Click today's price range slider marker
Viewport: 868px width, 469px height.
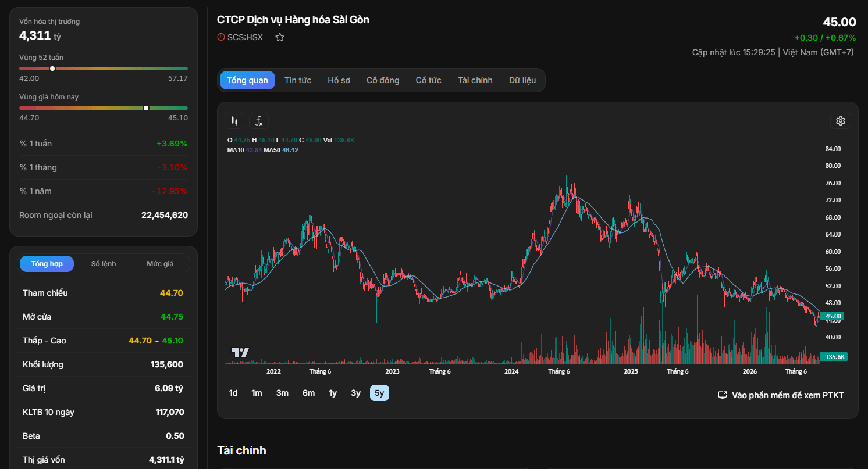point(146,108)
